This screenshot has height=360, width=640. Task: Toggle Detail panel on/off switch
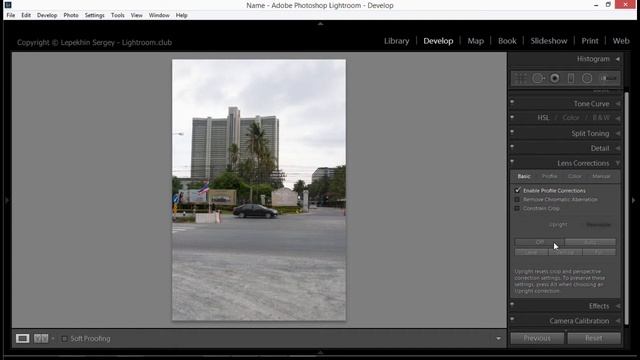(512, 147)
